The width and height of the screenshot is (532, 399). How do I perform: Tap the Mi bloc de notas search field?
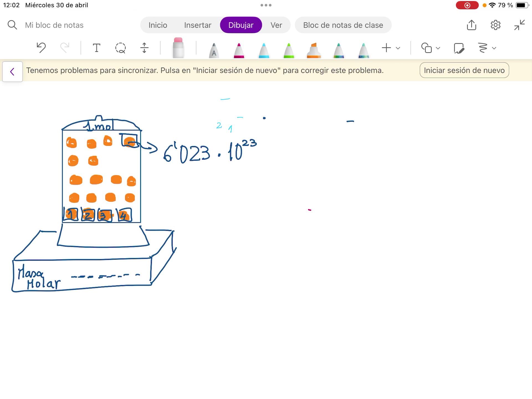[54, 25]
